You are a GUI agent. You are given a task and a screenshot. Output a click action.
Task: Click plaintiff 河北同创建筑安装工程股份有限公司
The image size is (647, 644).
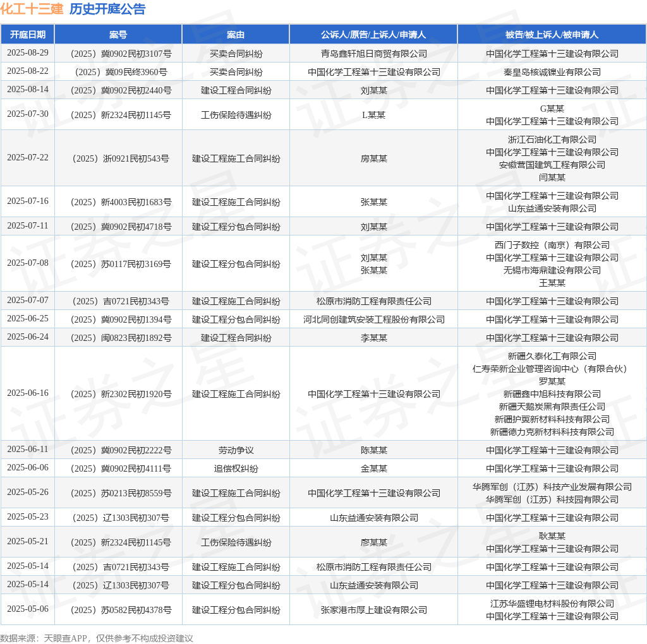(374, 319)
